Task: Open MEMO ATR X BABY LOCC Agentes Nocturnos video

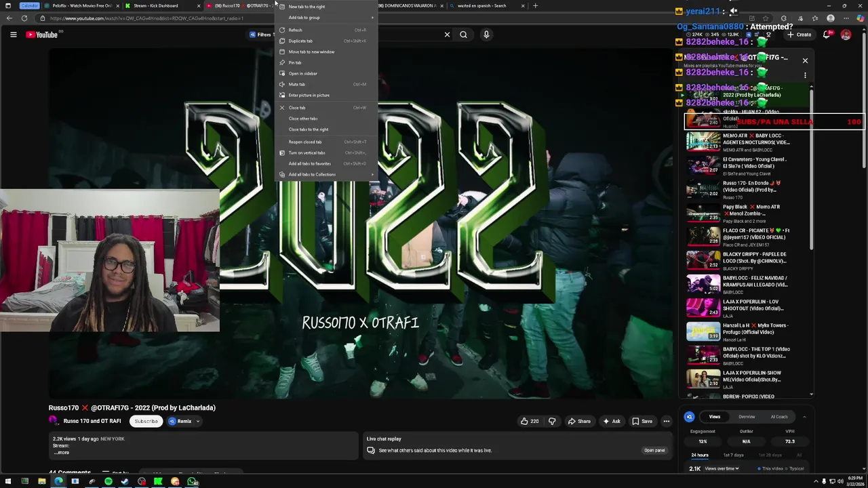Action: click(x=746, y=142)
